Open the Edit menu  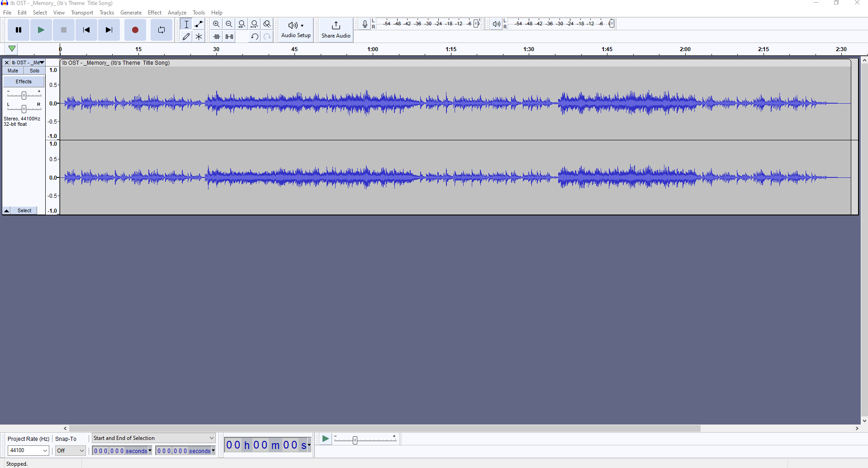[x=22, y=13]
